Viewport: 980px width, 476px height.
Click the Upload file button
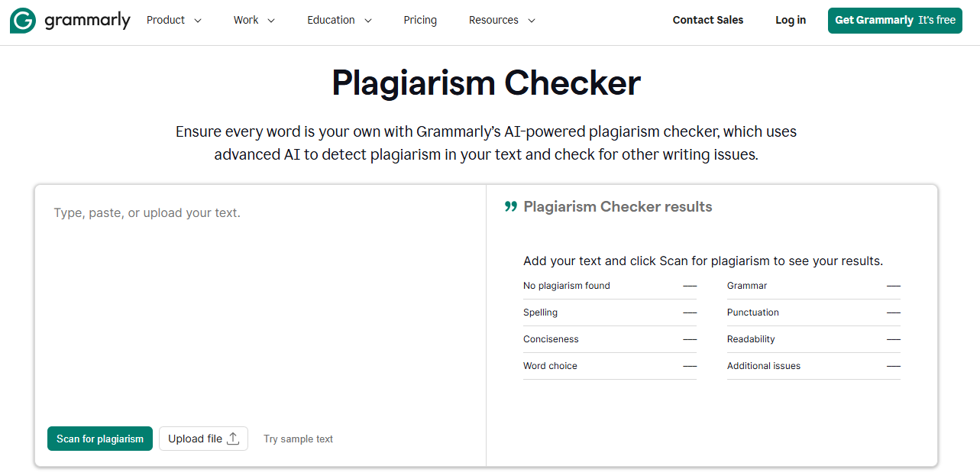click(x=203, y=438)
